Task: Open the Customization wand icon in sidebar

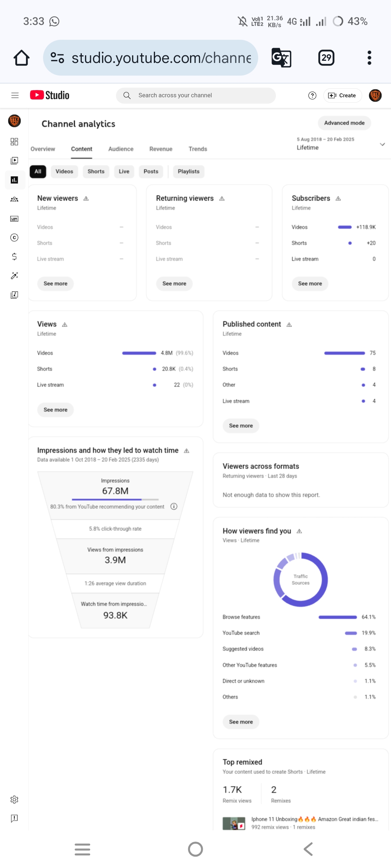Action: pyautogui.click(x=14, y=276)
